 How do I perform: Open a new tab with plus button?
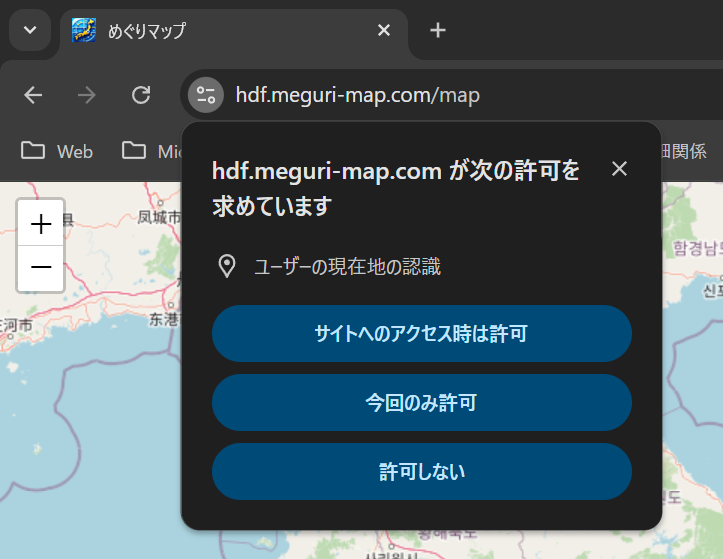click(x=437, y=30)
